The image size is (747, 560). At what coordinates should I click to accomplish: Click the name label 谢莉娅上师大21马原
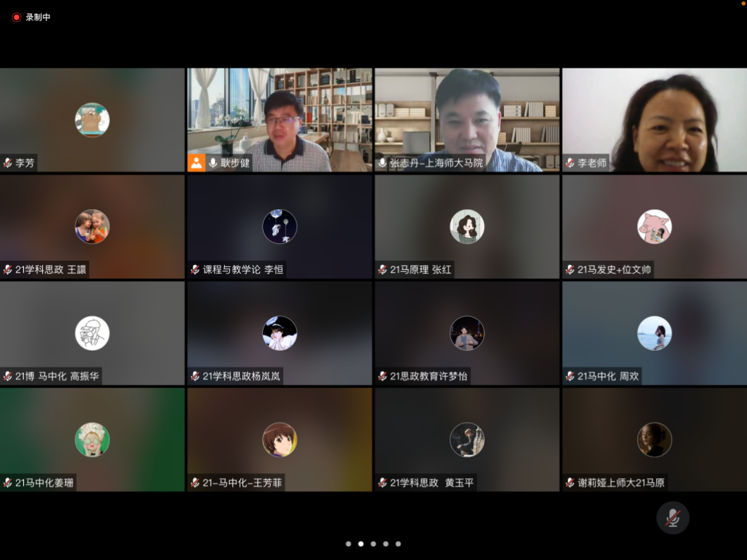click(620, 483)
